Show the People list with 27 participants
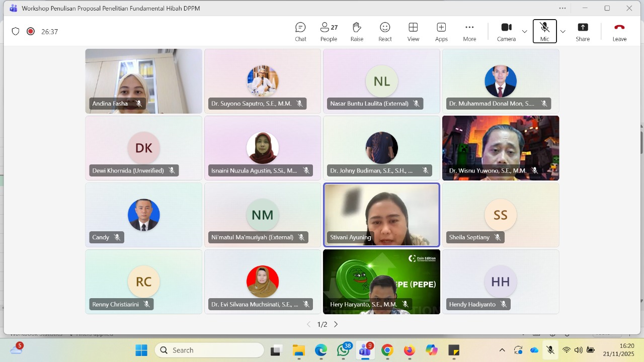Image resolution: width=644 pixels, height=362 pixels. 329,31
